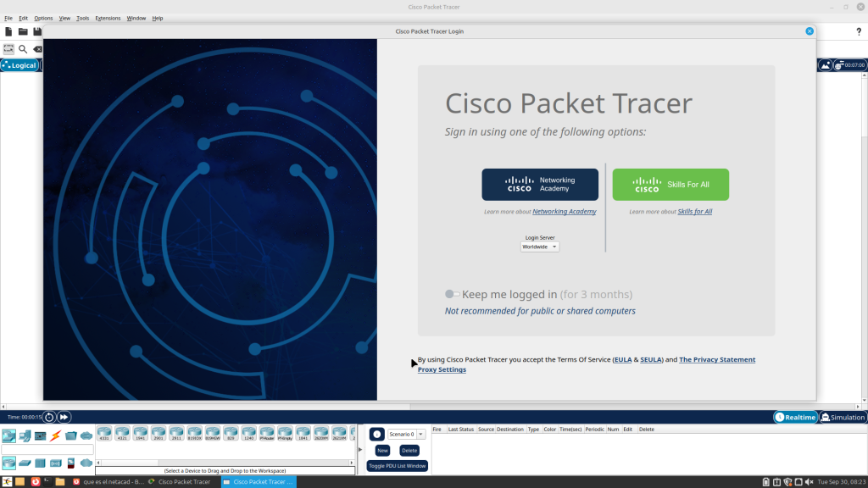Click the help question mark icon
The height and width of the screenshot is (488, 868).
(859, 32)
